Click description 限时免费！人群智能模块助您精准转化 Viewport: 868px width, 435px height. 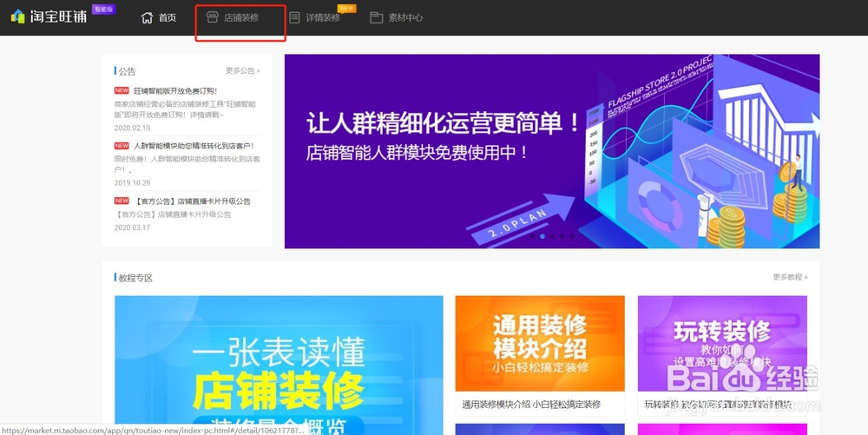click(187, 164)
